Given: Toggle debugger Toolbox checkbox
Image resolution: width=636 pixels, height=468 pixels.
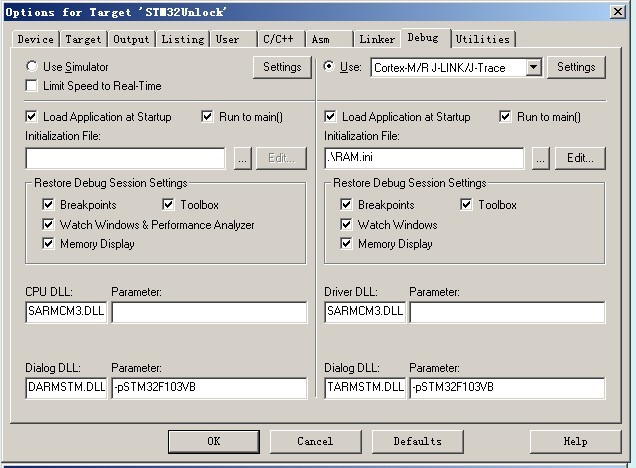Looking at the screenshot, I should pos(466,204).
